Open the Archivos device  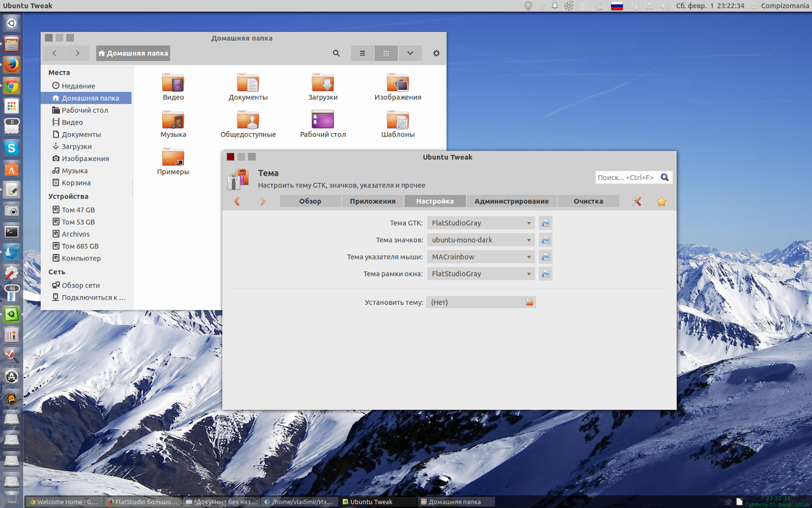click(86, 234)
